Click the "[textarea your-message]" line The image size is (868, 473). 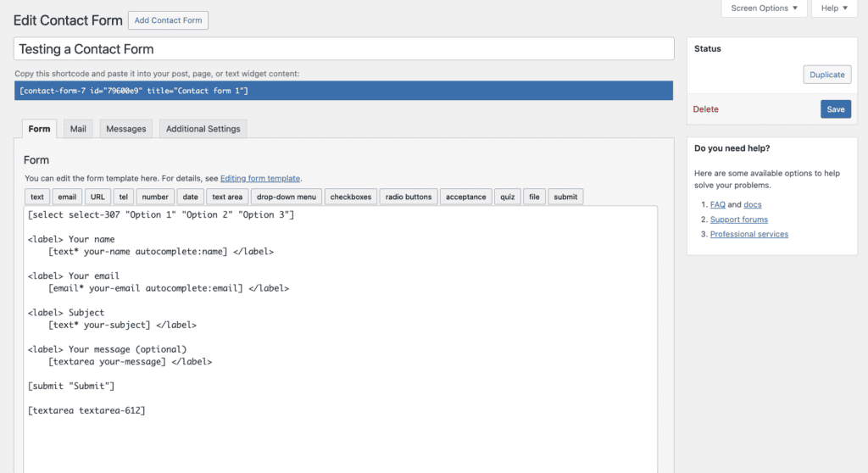tap(130, 362)
